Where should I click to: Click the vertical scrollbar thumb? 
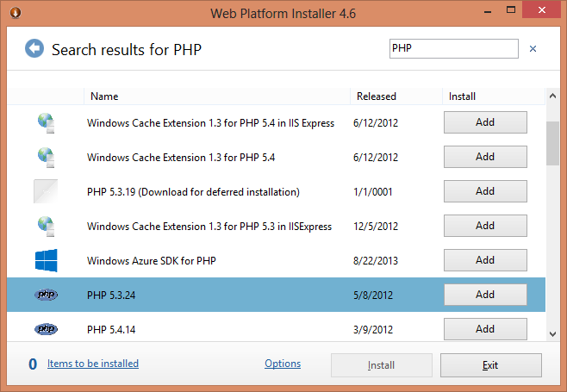(x=552, y=143)
